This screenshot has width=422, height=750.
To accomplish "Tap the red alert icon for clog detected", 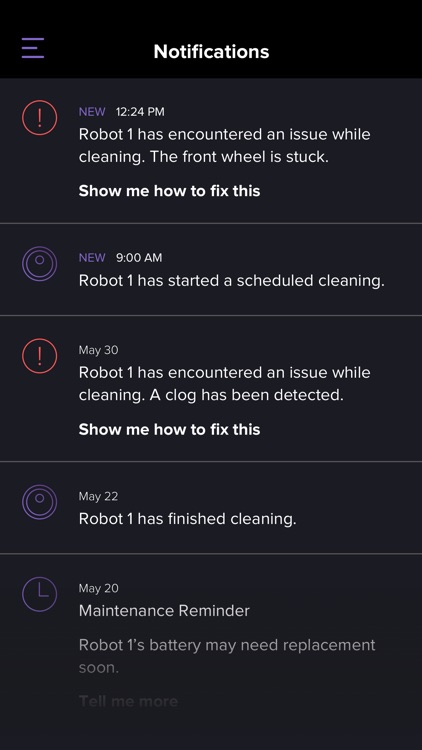I will coord(40,356).
